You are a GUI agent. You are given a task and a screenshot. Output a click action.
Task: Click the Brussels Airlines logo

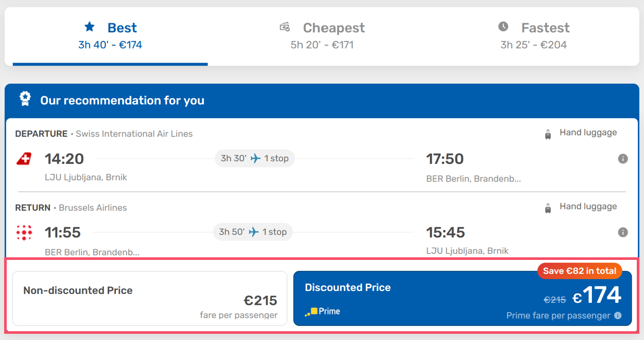24,233
